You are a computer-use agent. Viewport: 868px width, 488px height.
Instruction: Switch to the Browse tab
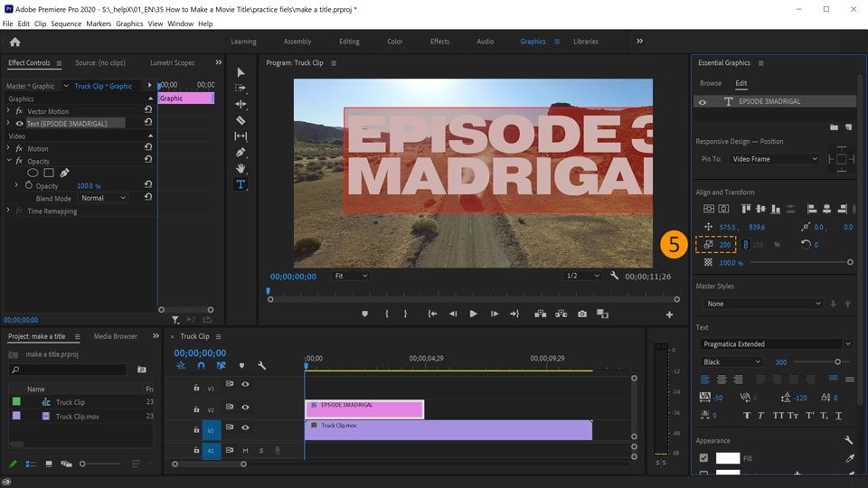click(x=711, y=83)
